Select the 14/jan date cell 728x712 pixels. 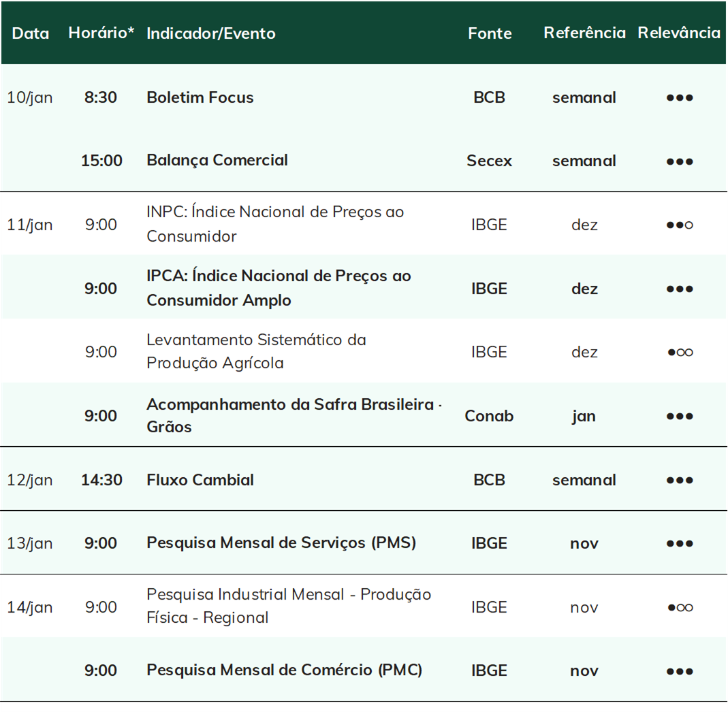pos(30,608)
